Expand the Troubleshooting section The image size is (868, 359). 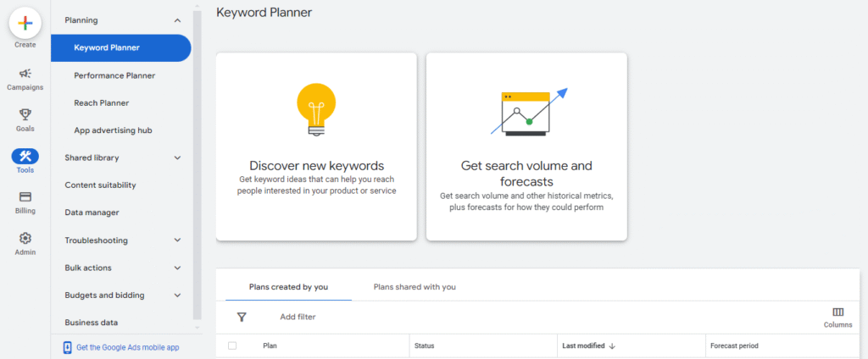[x=177, y=240]
